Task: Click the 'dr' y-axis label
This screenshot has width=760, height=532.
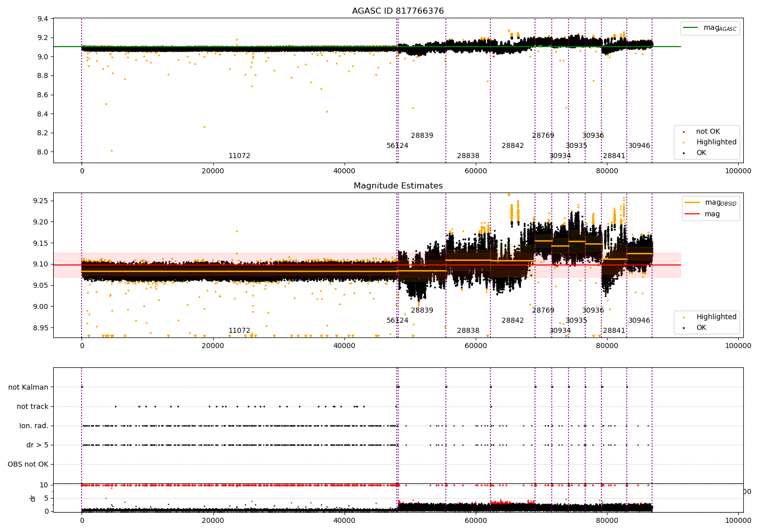Action: coord(33,498)
